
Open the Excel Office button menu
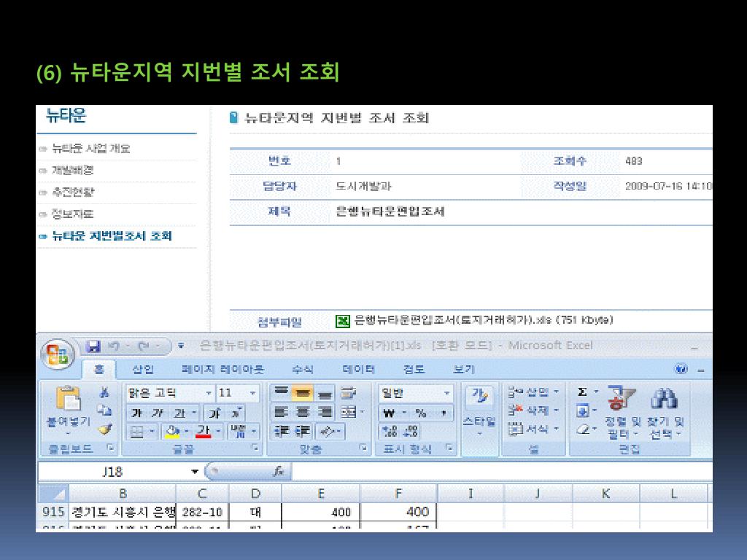point(58,355)
